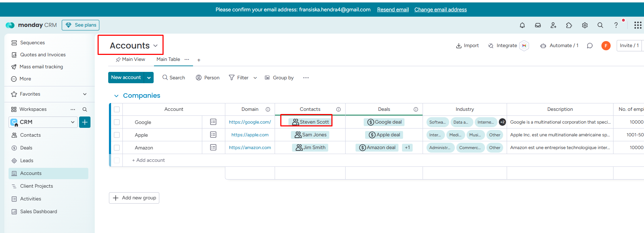Open the apps puzzle piece icon
Image resolution: width=644 pixels, height=233 pixels.
(569, 25)
